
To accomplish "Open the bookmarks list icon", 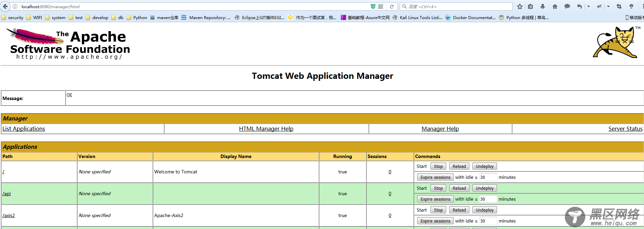I will pyautogui.click(x=530, y=6).
